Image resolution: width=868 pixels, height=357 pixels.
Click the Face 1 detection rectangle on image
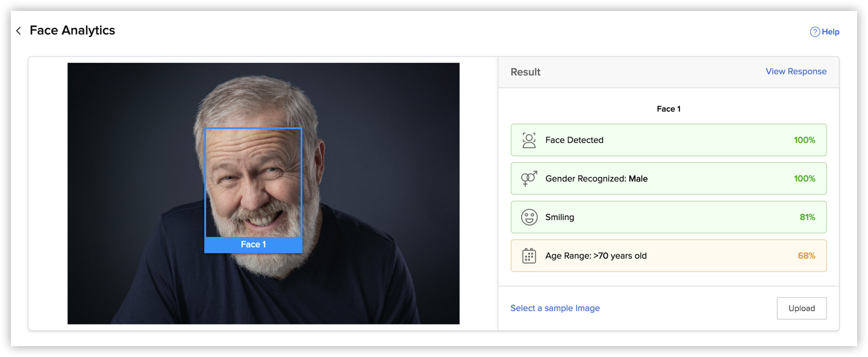click(x=253, y=181)
